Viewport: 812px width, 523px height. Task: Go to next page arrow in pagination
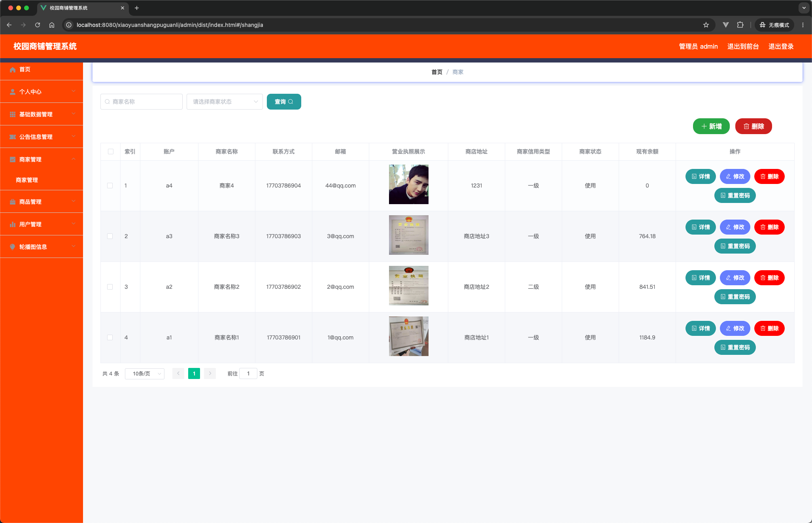click(x=210, y=373)
